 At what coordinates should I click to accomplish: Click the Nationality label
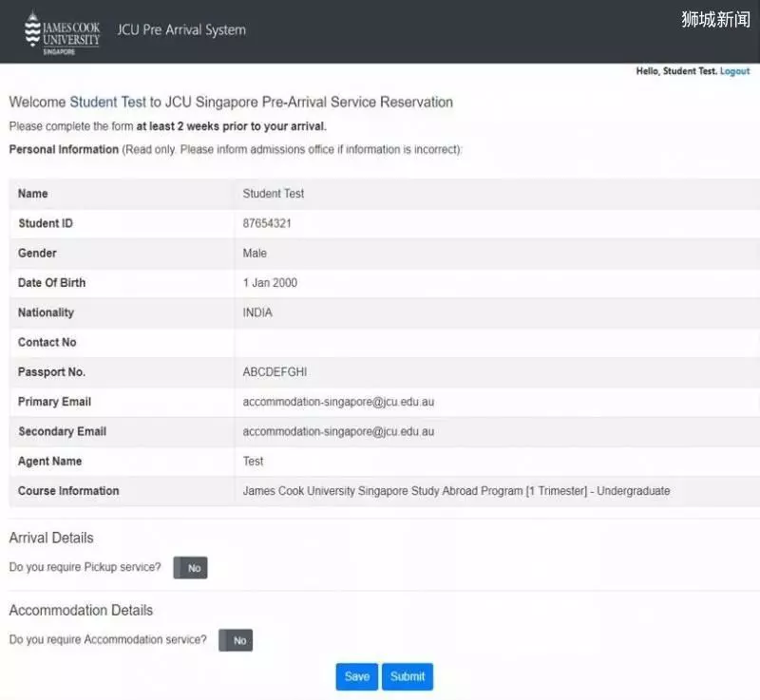tap(46, 312)
